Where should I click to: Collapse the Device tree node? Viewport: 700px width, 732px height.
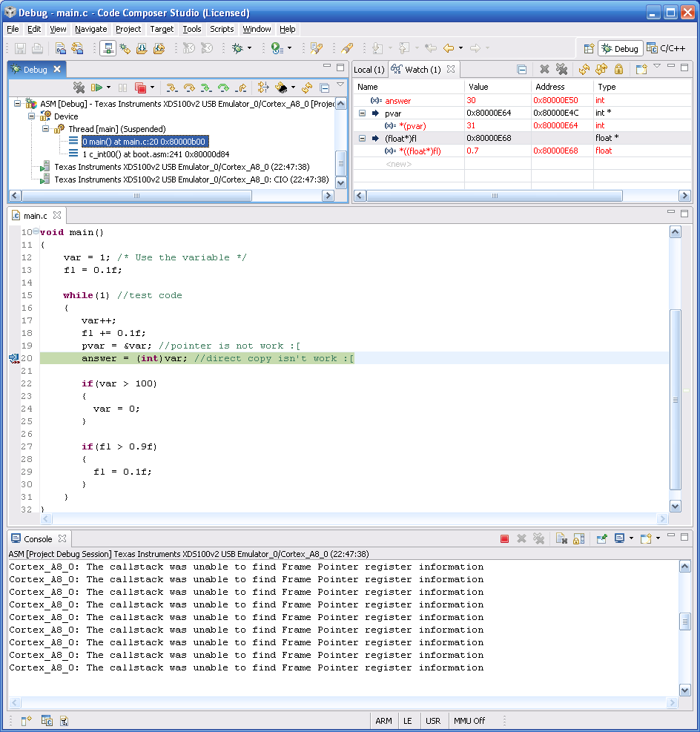click(x=32, y=116)
